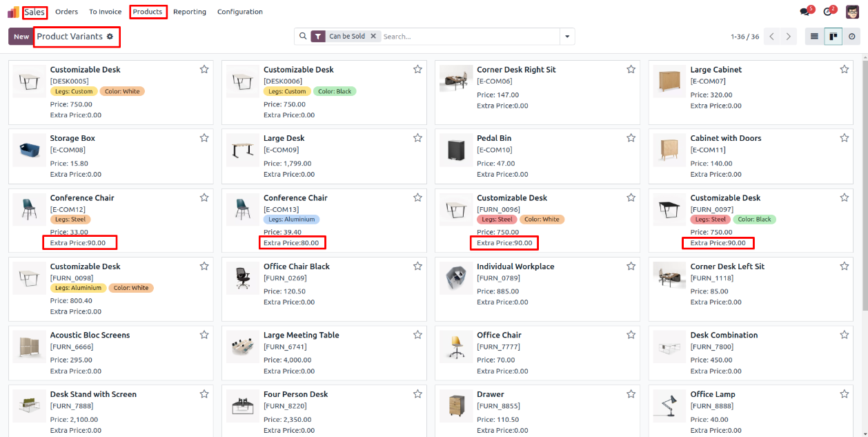The height and width of the screenshot is (437, 868).
Task: Toggle favorite star on Storage Box
Action: (x=204, y=138)
